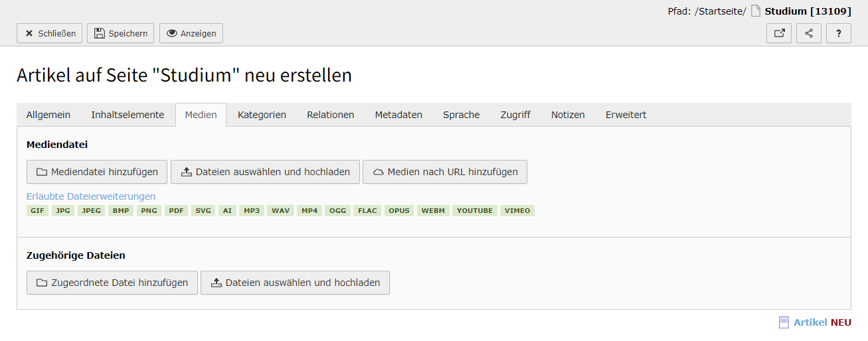Select the Zugriff tab
The width and height of the screenshot is (868, 341).
point(515,115)
